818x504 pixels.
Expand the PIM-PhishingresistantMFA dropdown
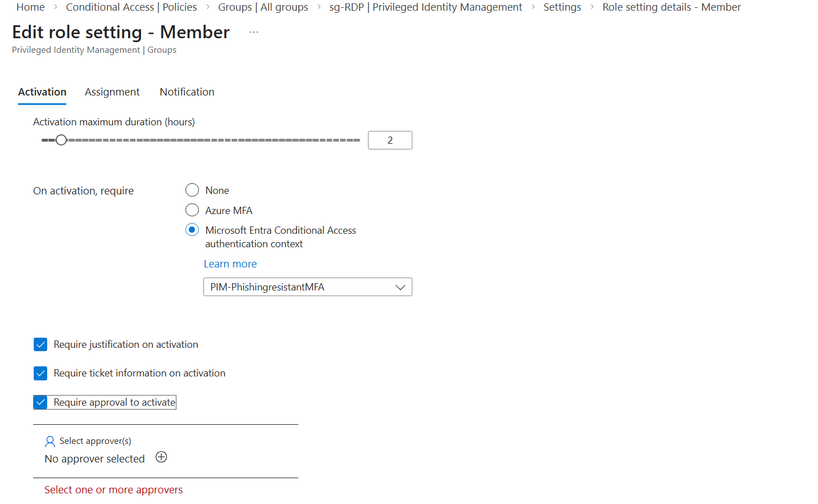click(x=307, y=287)
